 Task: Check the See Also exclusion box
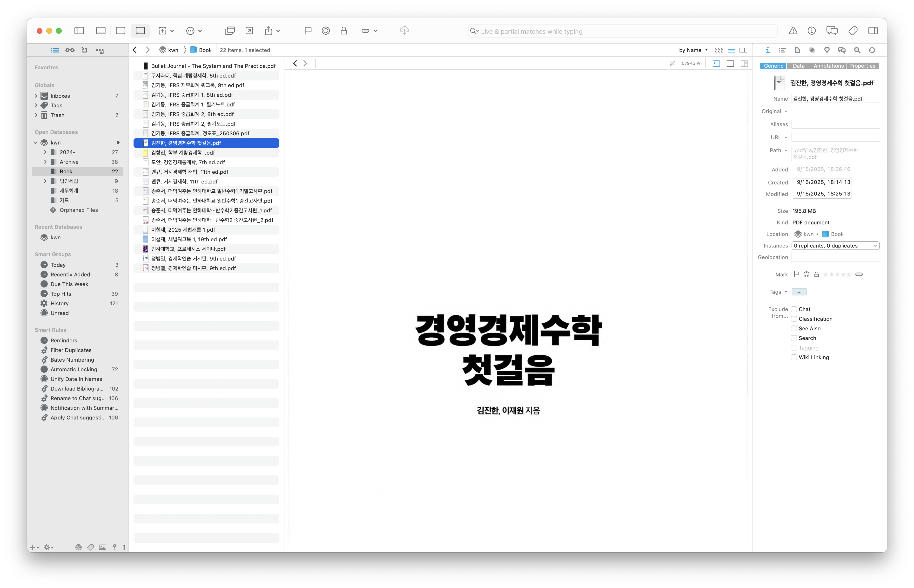(x=794, y=328)
